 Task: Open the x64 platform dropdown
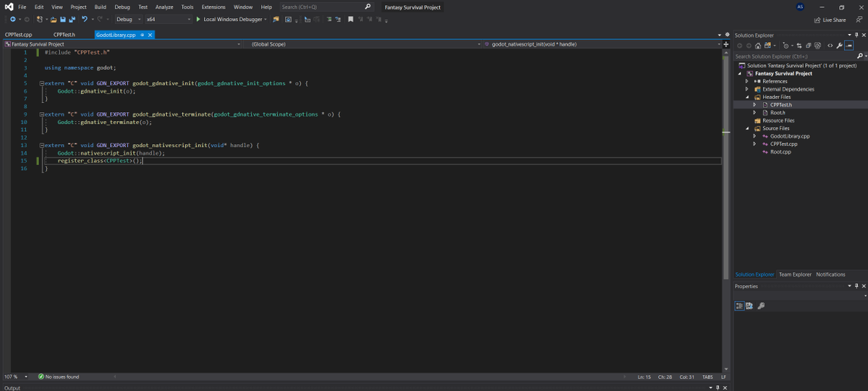[169, 20]
